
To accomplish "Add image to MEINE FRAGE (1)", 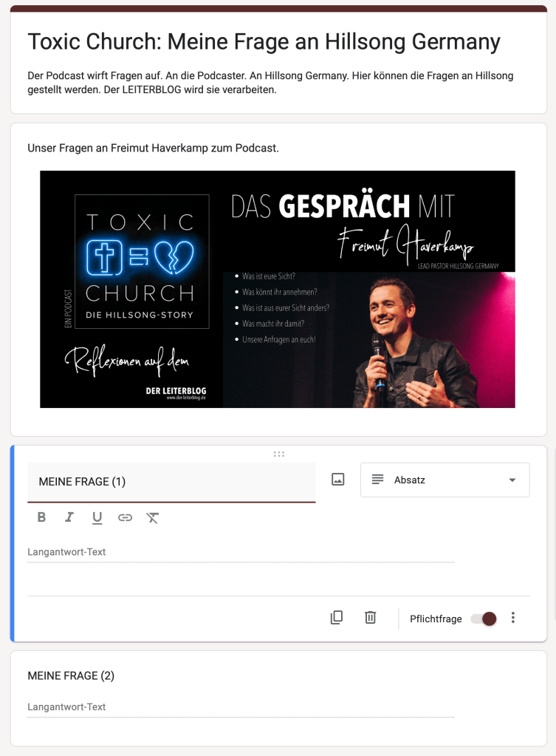I will click(338, 480).
